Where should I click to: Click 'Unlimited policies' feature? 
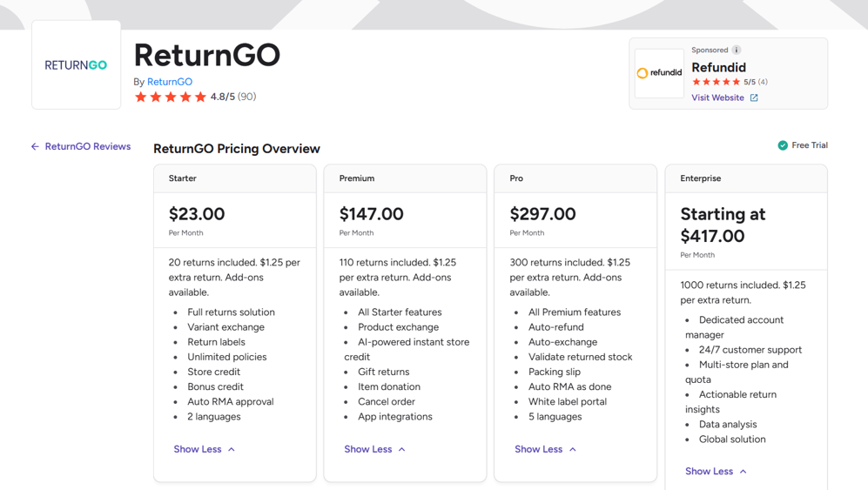pos(227,357)
